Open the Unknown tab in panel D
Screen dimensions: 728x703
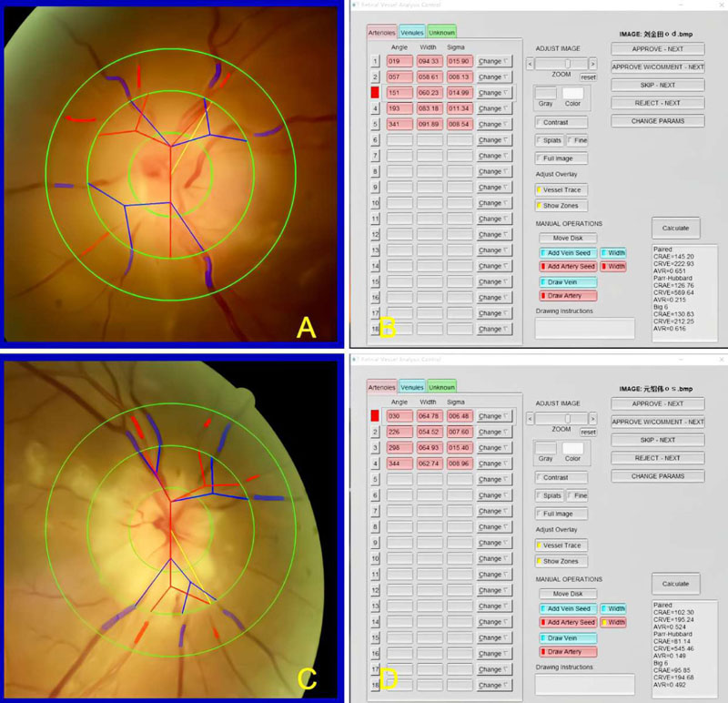click(x=441, y=387)
